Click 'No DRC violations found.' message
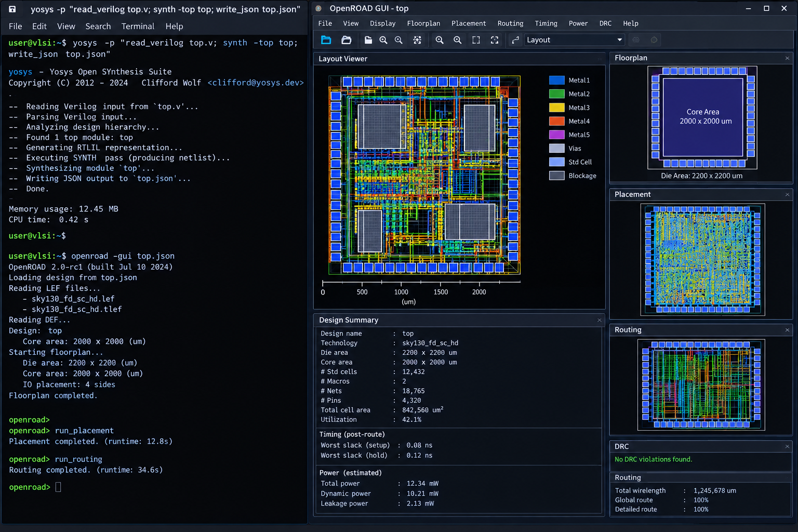The width and height of the screenshot is (798, 532). click(653, 459)
